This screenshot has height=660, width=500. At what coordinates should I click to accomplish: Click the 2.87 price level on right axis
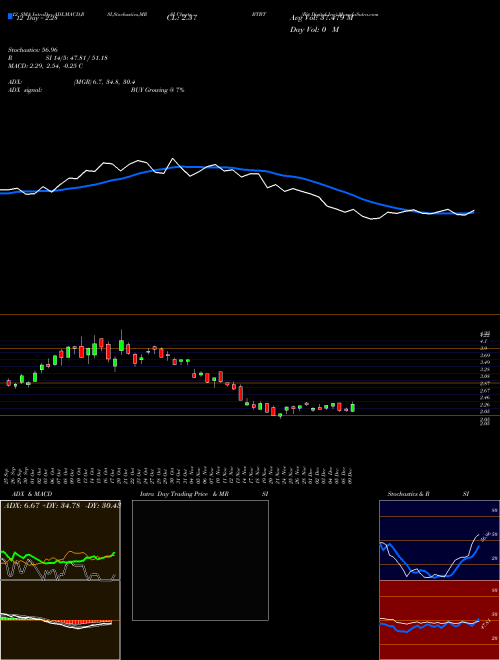(484, 383)
